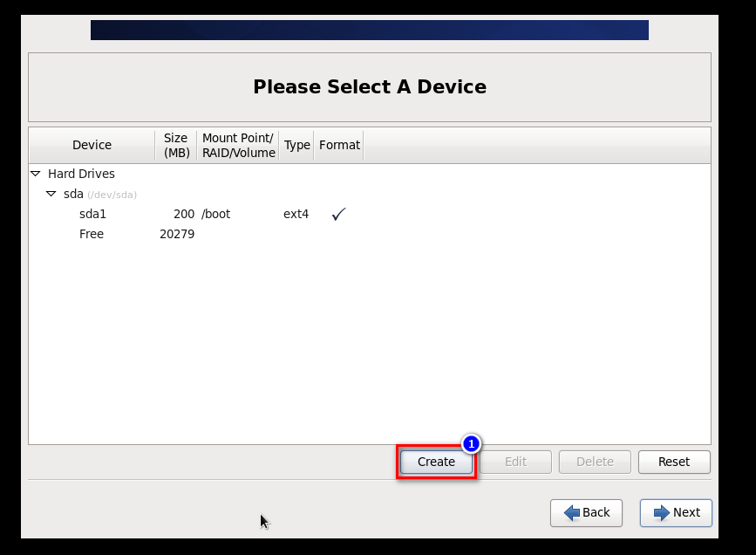
Task: Click the Delete button
Action: pyautogui.click(x=595, y=462)
